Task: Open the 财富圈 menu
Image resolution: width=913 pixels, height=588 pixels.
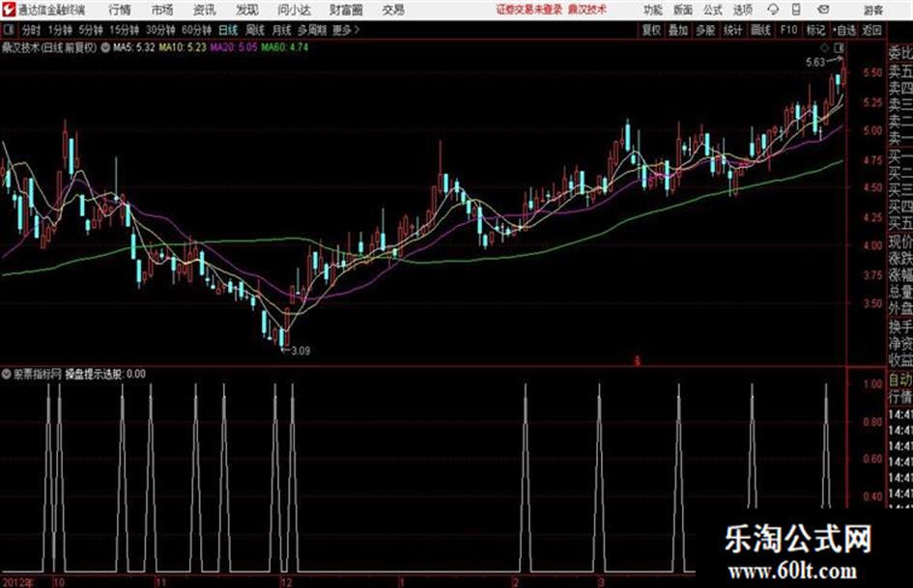Action: (x=346, y=10)
